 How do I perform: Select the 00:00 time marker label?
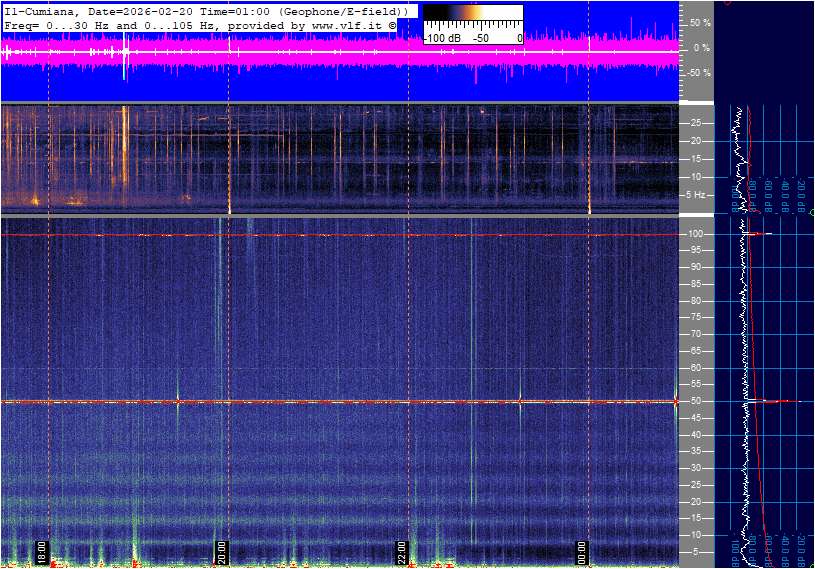[581, 552]
